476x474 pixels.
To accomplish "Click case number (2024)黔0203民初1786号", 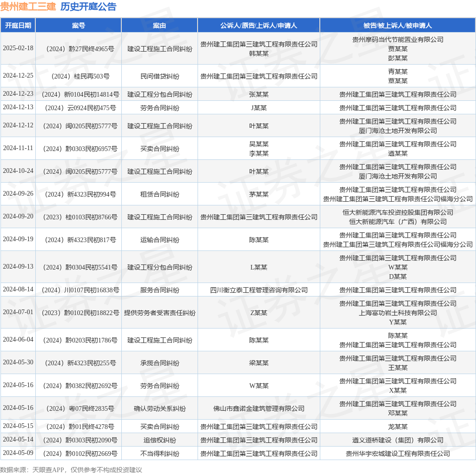I will (78, 340).
